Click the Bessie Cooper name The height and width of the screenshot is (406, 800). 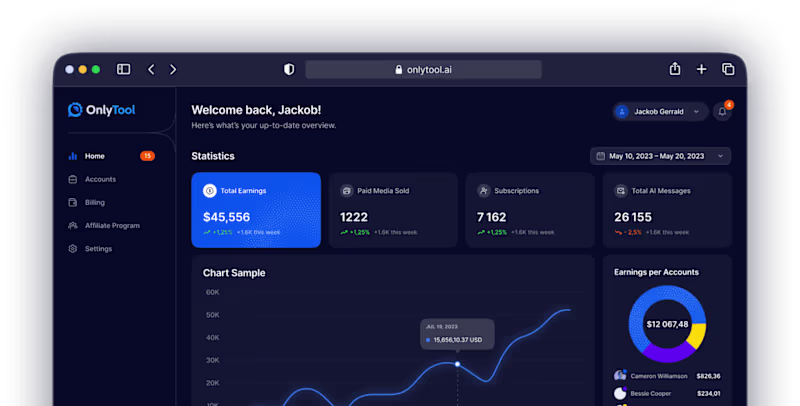(x=651, y=394)
